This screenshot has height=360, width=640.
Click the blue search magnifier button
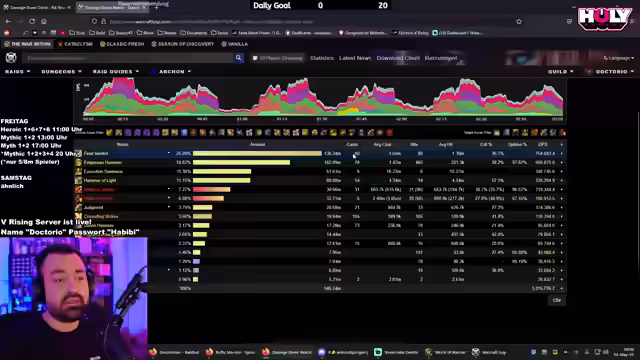238,58
